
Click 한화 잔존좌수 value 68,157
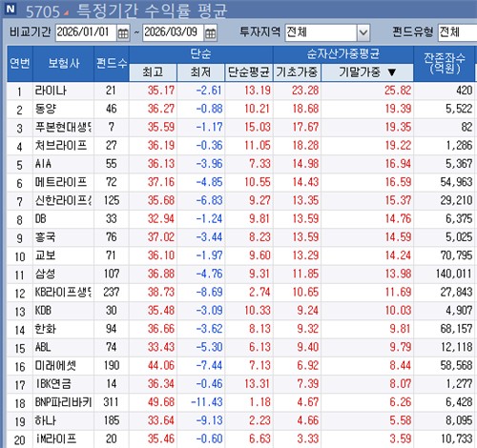pyautogui.click(x=456, y=329)
